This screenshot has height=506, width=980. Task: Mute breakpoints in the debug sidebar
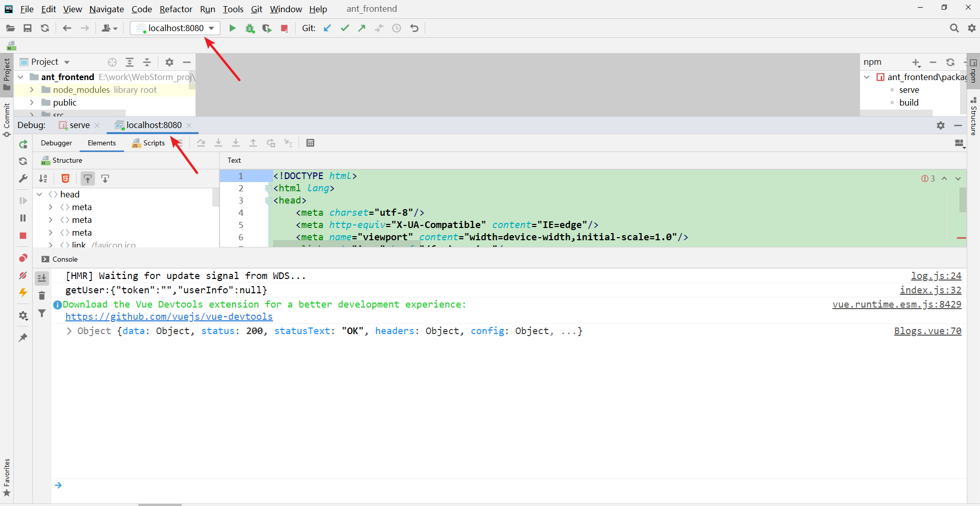[22, 275]
